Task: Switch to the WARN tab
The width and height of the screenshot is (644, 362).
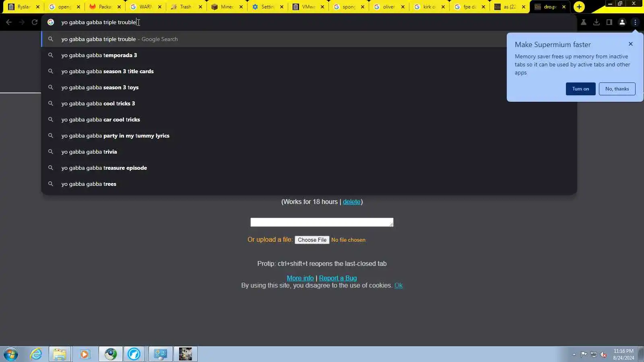Action: tap(145, 7)
